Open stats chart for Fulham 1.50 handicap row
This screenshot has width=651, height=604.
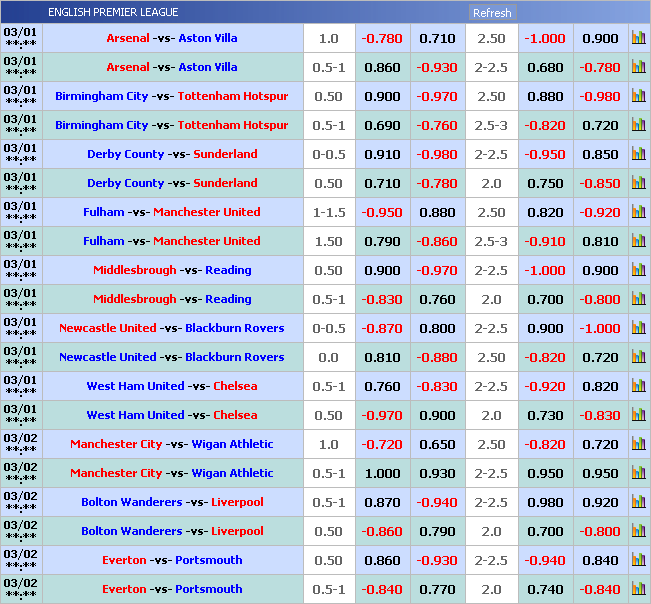click(639, 241)
